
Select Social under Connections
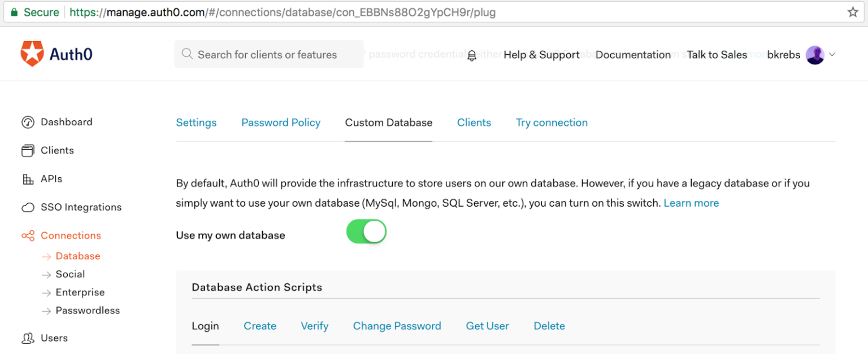[x=70, y=274]
